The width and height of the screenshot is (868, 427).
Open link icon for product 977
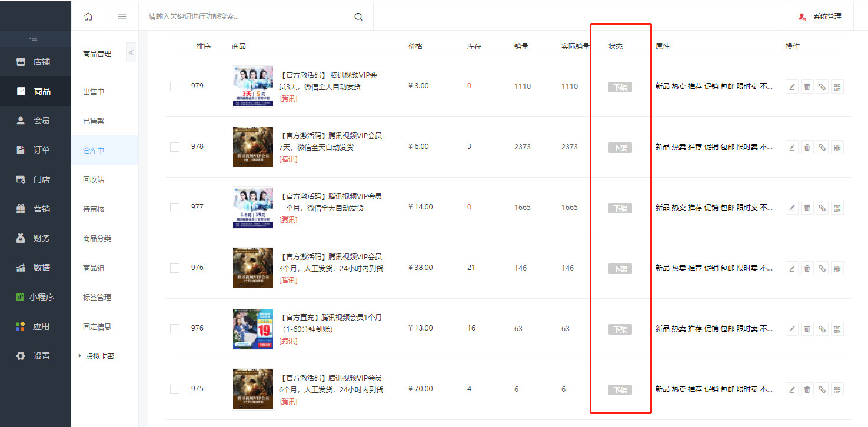822,208
